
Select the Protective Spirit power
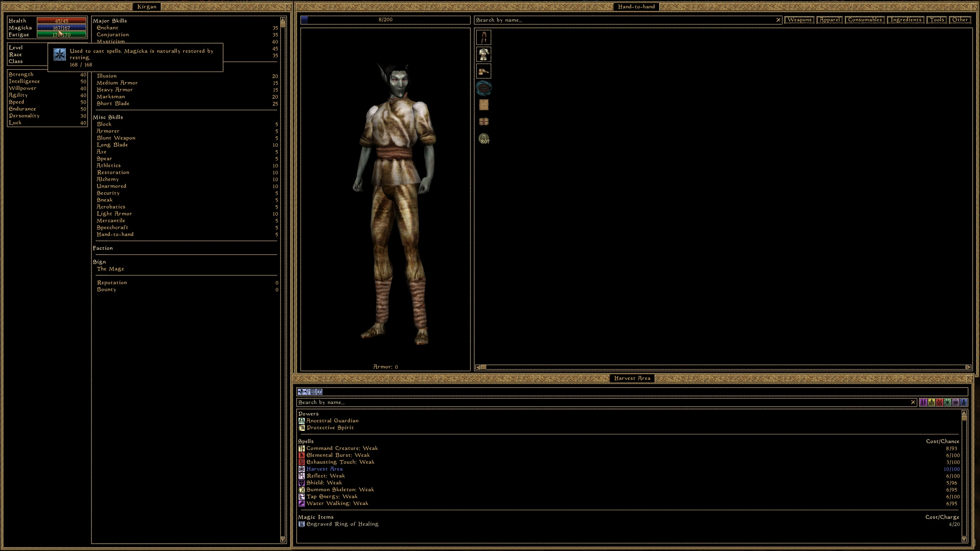(x=330, y=428)
